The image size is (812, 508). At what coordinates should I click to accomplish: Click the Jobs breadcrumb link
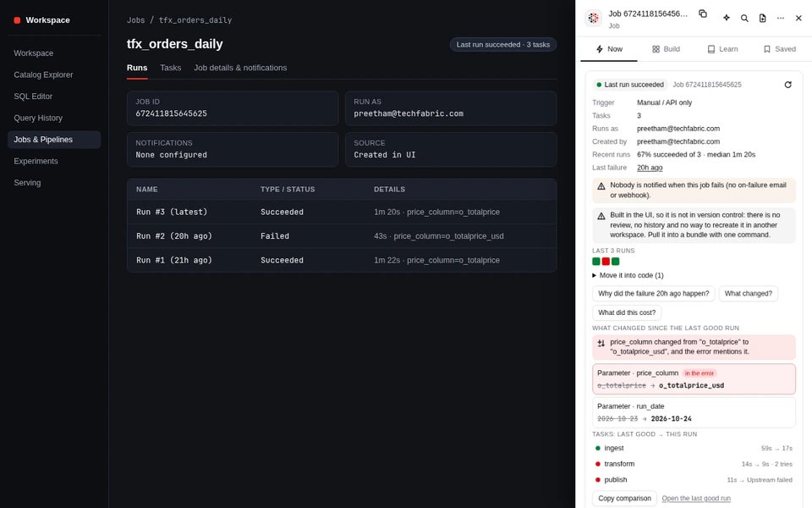click(x=135, y=20)
